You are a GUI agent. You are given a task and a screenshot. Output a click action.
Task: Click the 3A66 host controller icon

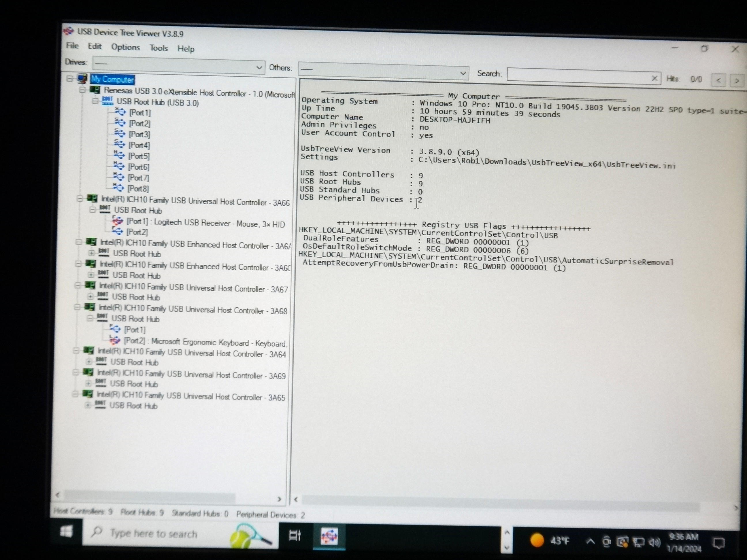point(92,198)
